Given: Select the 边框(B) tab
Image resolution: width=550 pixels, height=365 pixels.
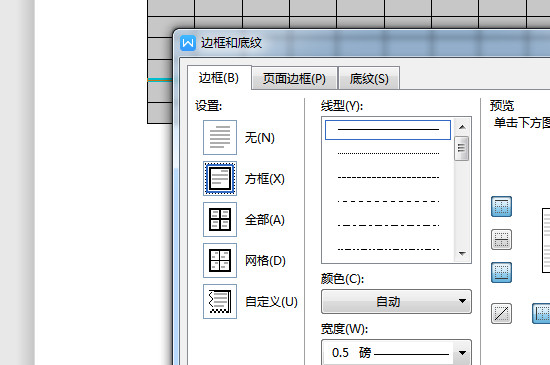Looking at the screenshot, I should point(219,78).
